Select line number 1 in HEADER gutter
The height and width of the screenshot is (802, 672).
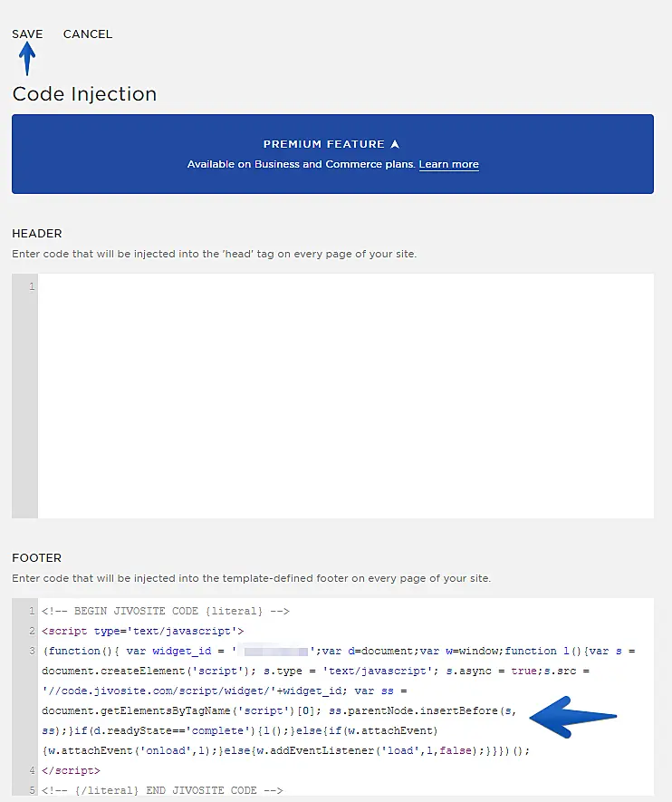click(x=32, y=286)
